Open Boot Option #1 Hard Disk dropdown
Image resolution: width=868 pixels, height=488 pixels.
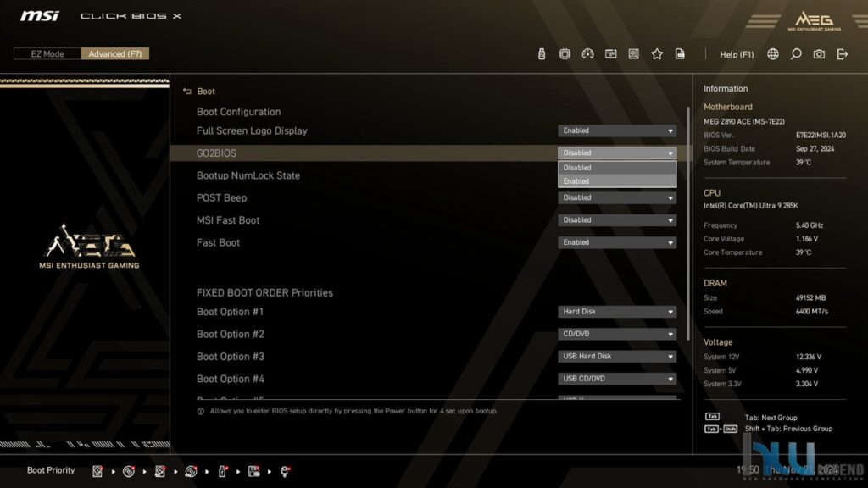617,312
